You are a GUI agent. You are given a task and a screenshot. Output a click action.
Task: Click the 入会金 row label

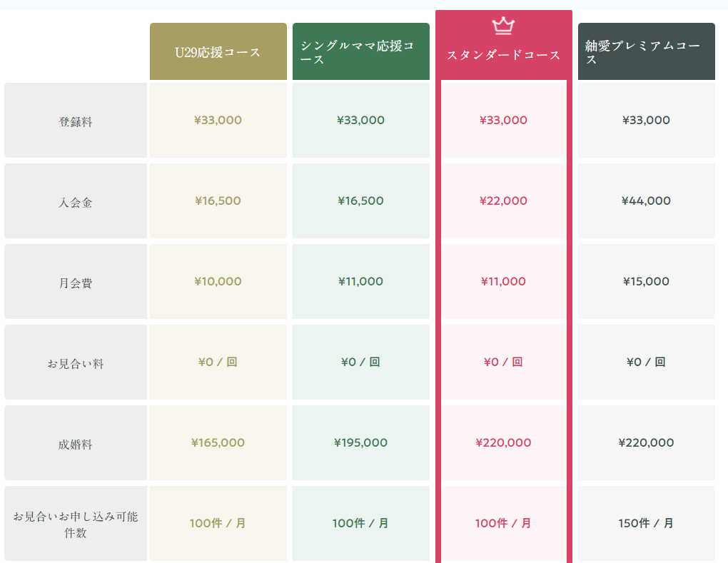(x=76, y=202)
